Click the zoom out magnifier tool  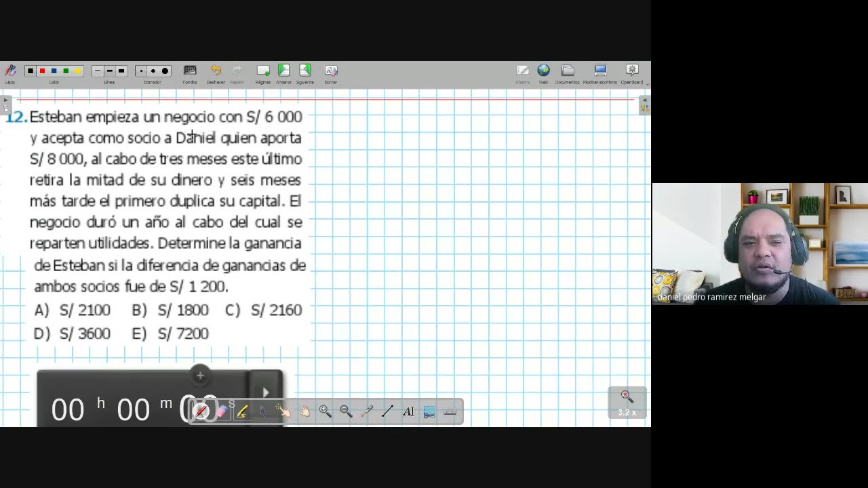[346, 411]
